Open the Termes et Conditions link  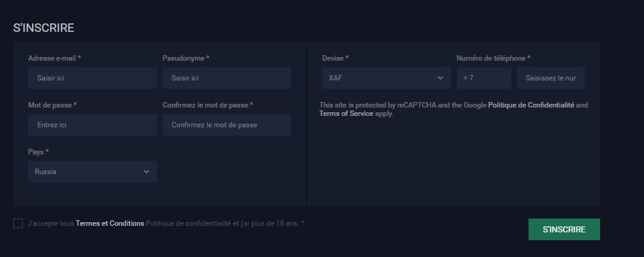pyautogui.click(x=110, y=223)
